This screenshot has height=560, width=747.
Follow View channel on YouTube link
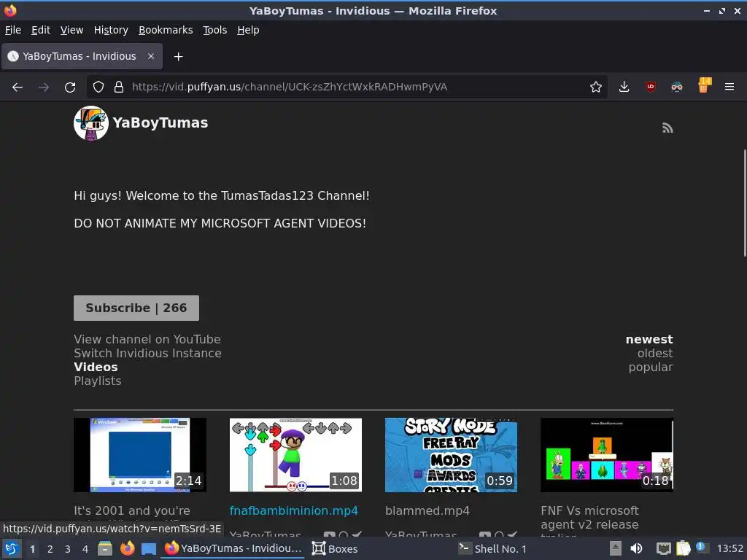[147, 340]
